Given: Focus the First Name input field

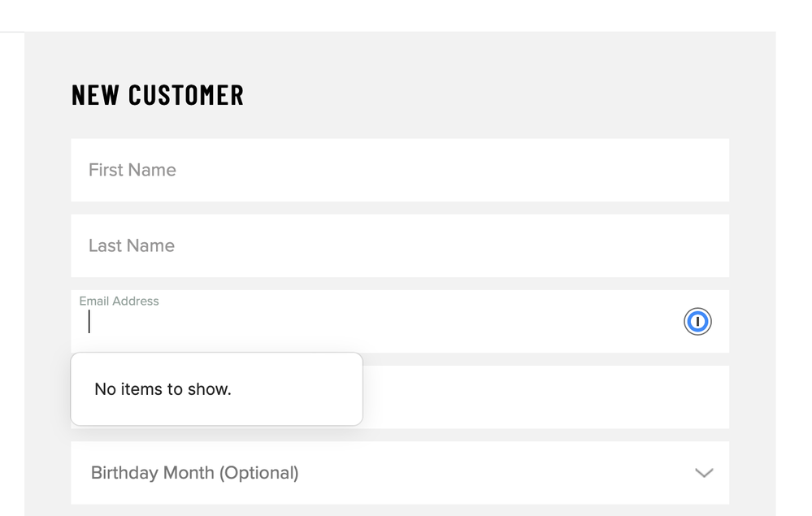Looking at the screenshot, I should tap(399, 170).
